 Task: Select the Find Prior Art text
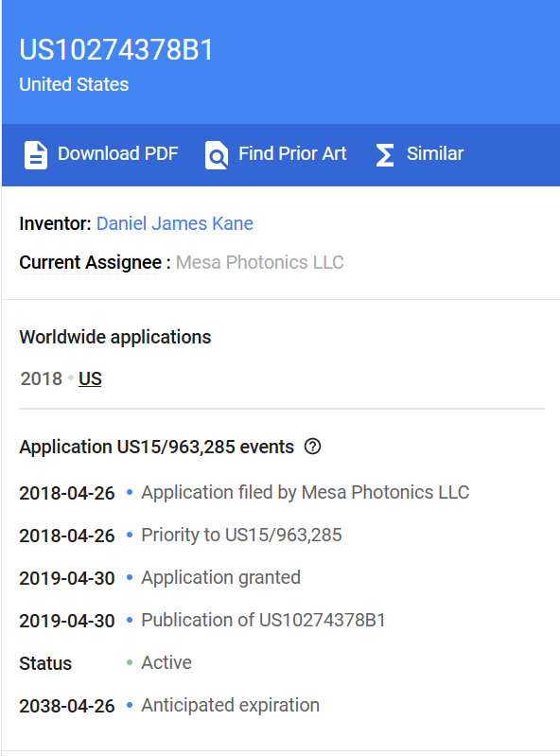pos(292,154)
